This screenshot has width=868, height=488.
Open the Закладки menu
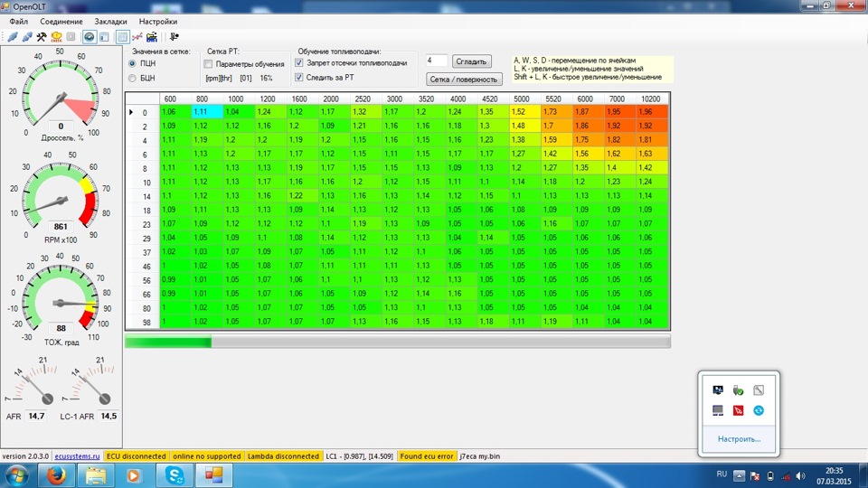[x=110, y=22]
